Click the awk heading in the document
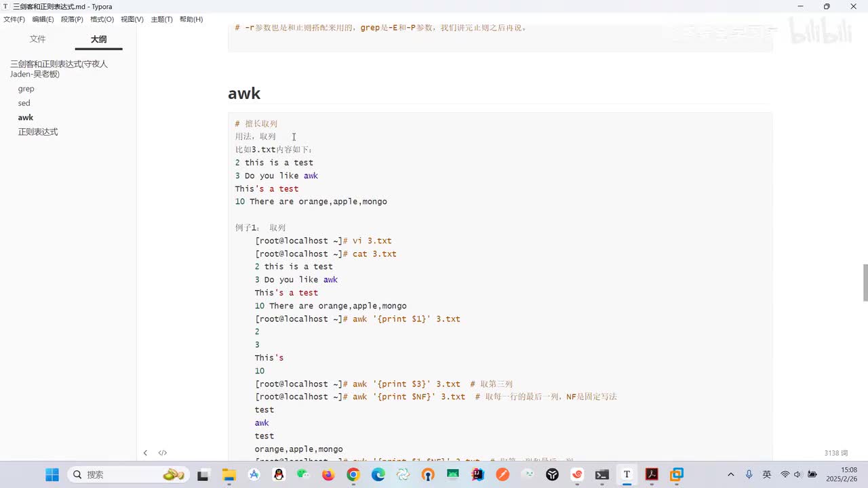This screenshot has width=868, height=488. [x=244, y=93]
